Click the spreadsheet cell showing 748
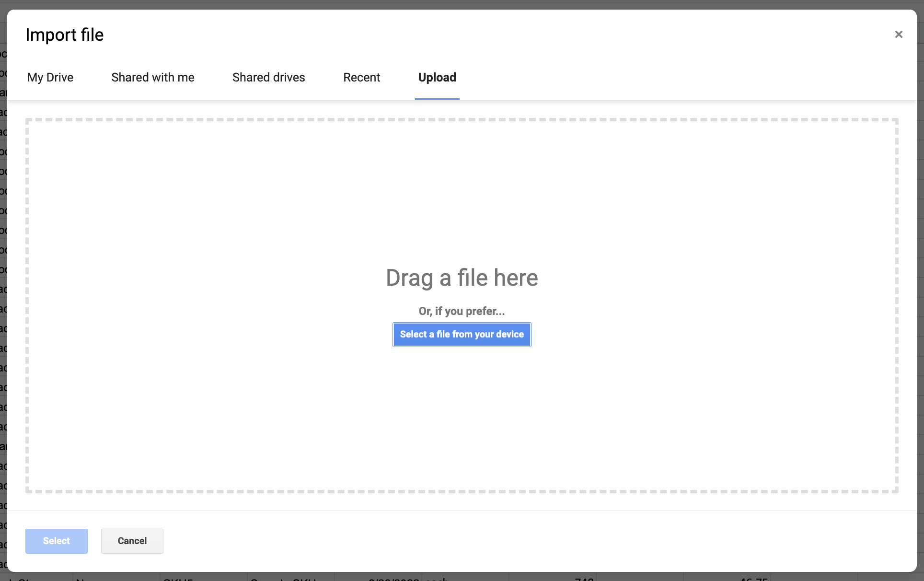 pos(585,579)
